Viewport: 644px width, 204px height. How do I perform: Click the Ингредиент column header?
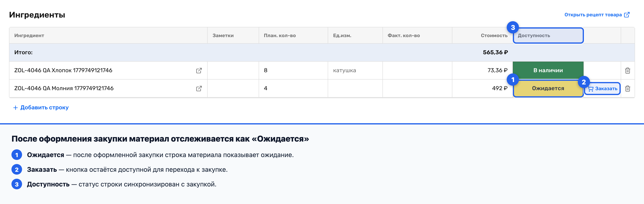point(108,35)
